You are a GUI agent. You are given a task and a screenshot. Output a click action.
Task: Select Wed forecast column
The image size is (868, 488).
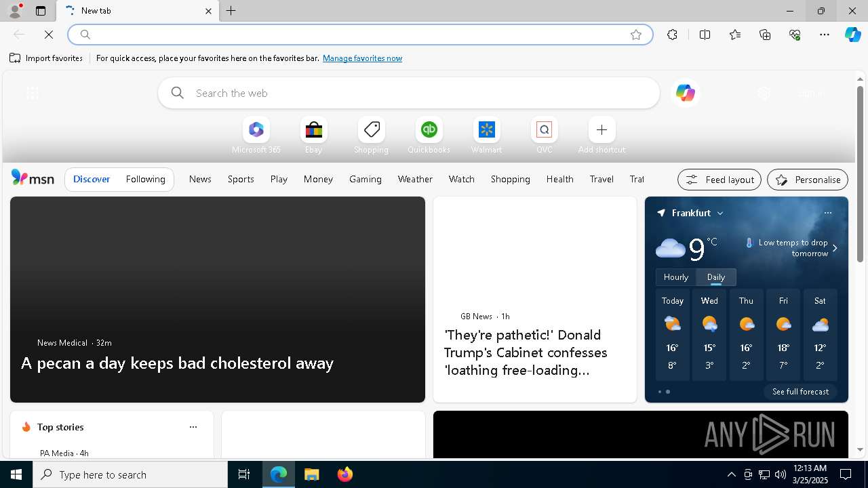coord(709,335)
